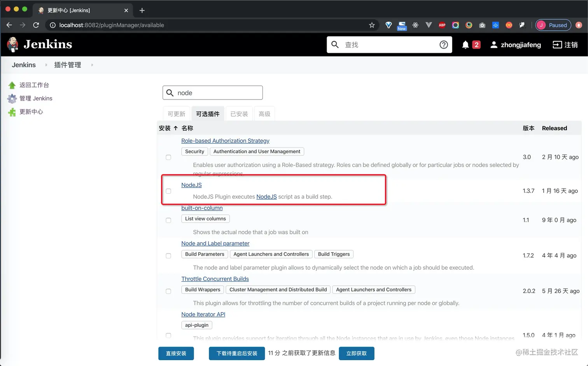Switch to the 可选插件 tab

click(208, 114)
